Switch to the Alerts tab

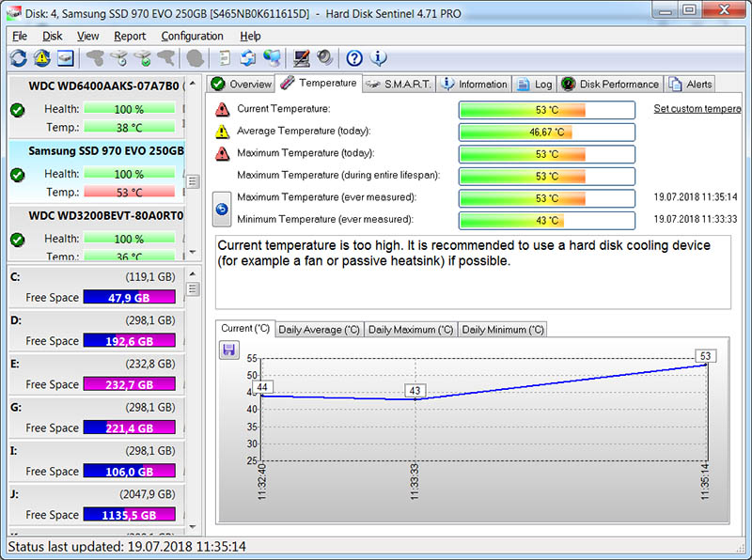point(690,84)
